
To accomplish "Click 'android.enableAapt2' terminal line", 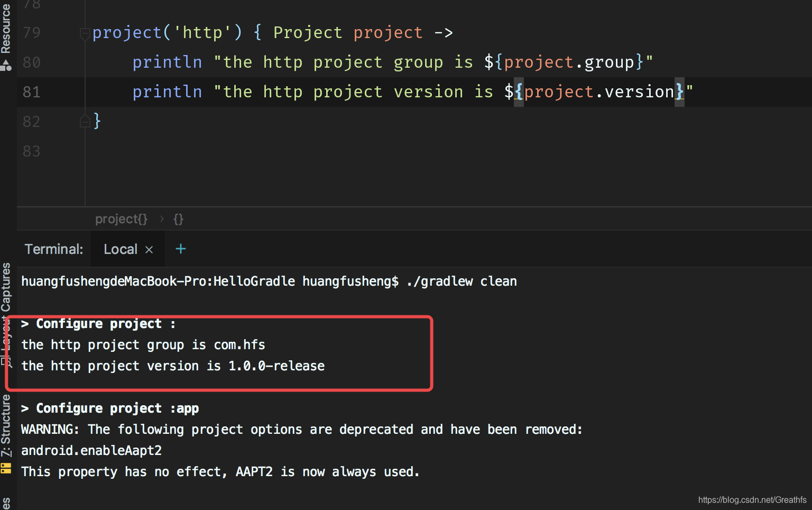I will coord(91,451).
